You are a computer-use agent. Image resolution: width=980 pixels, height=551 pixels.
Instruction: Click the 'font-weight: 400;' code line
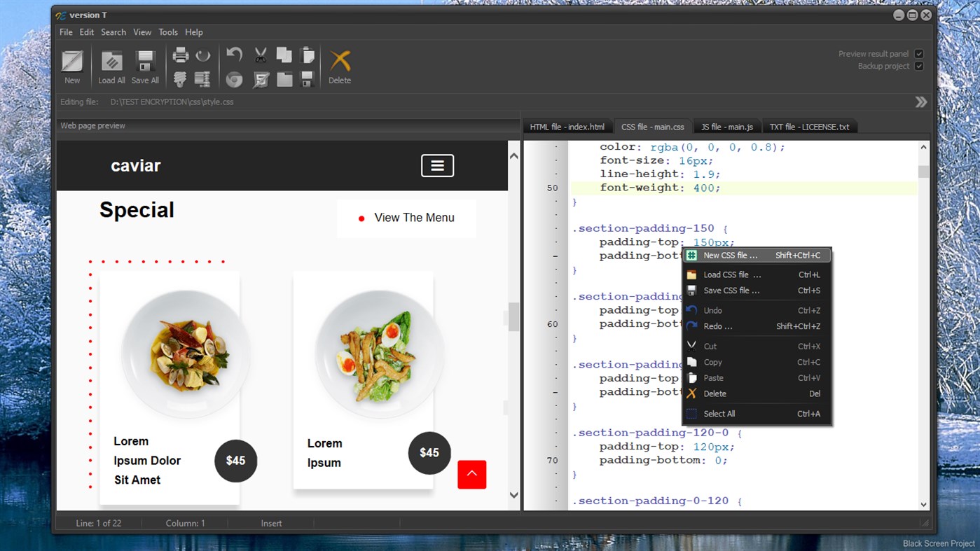(x=660, y=188)
